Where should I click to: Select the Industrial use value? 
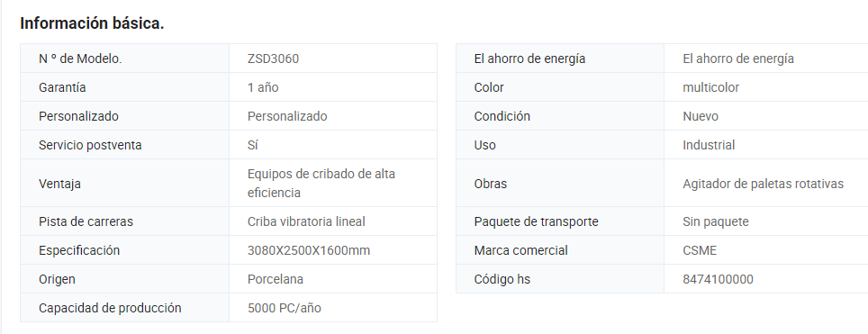pyautogui.click(x=710, y=145)
